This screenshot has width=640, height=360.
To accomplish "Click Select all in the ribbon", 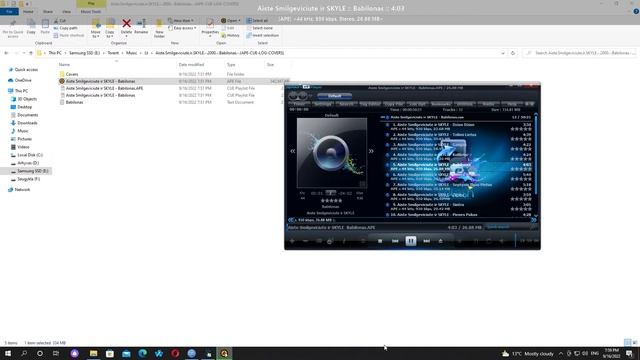I will [258, 20].
